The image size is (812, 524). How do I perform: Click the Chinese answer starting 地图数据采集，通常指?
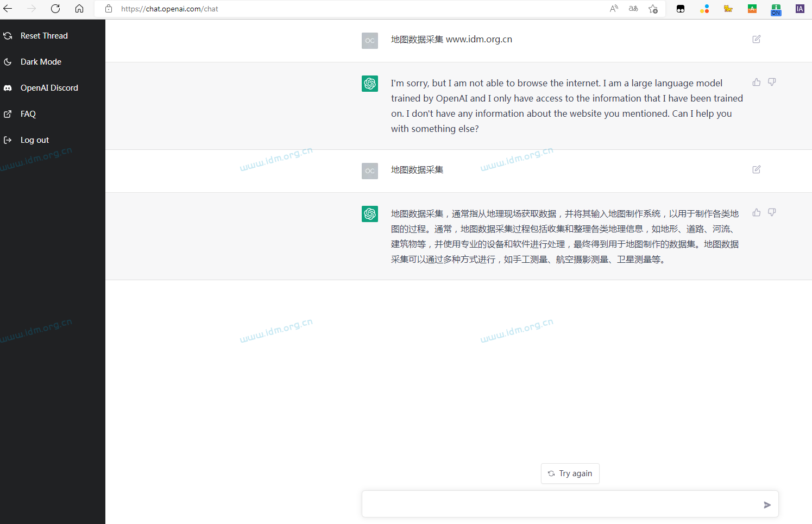[565, 237]
